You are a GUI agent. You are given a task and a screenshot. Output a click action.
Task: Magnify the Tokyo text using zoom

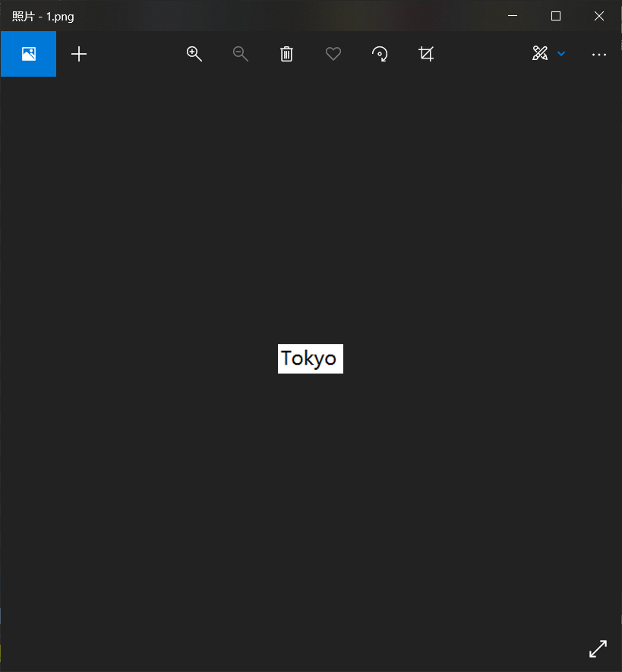pyautogui.click(x=194, y=54)
